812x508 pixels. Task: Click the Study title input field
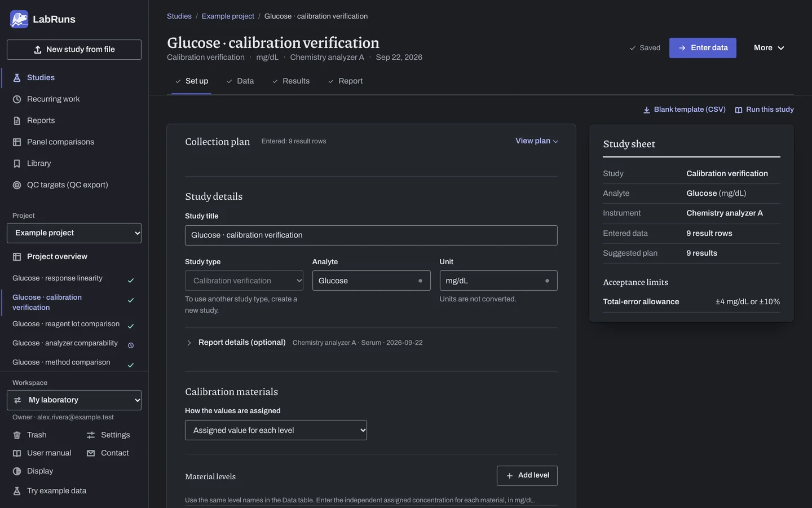click(x=371, y=235)
